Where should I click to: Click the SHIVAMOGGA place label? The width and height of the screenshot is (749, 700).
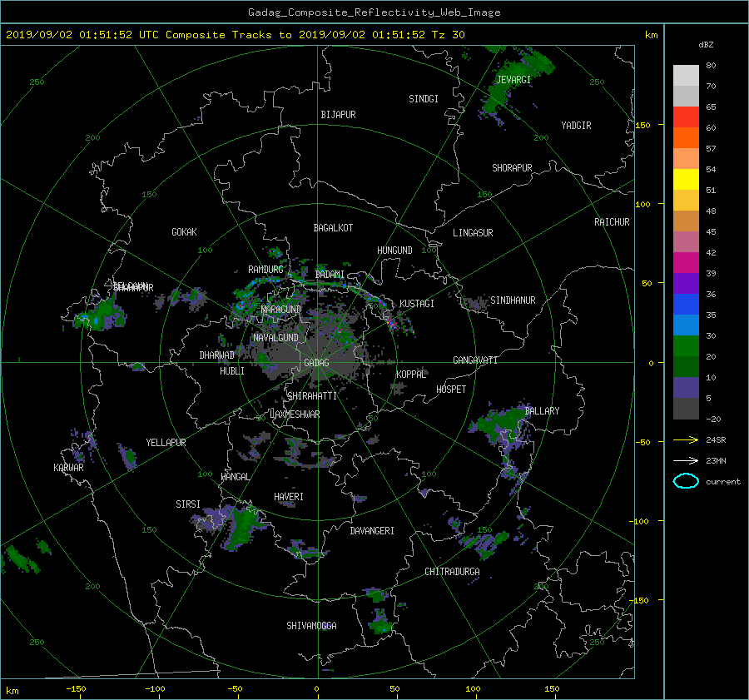[311, 625]
